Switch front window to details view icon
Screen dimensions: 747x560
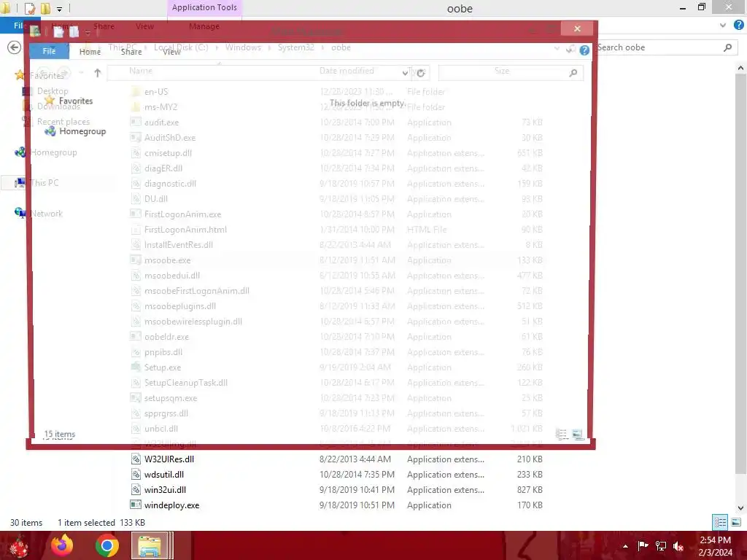click(561, 434)
